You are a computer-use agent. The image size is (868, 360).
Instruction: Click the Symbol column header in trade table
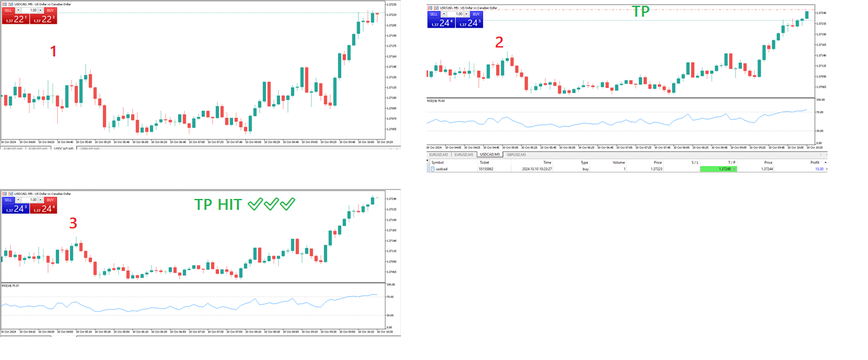point(438,162)
